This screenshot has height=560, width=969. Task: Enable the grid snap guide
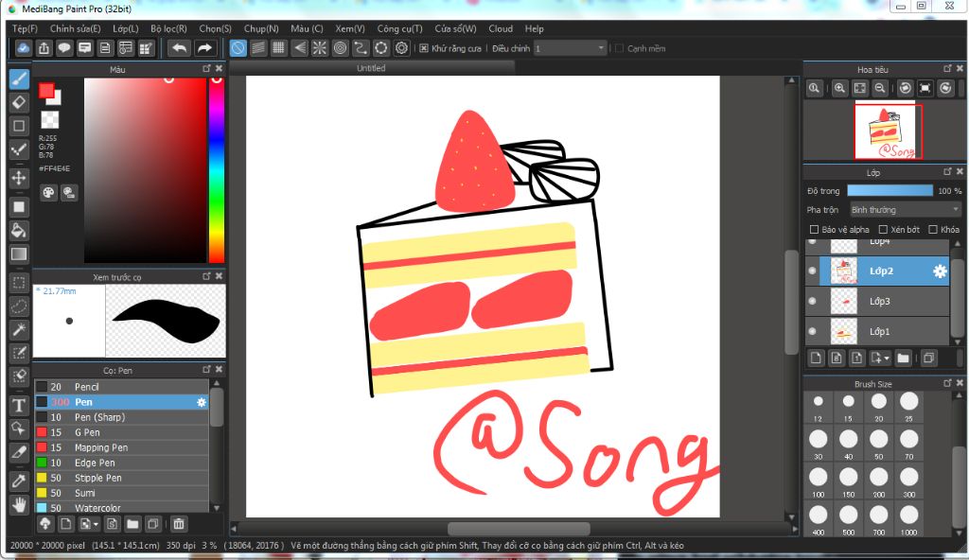tap(279, 48)
